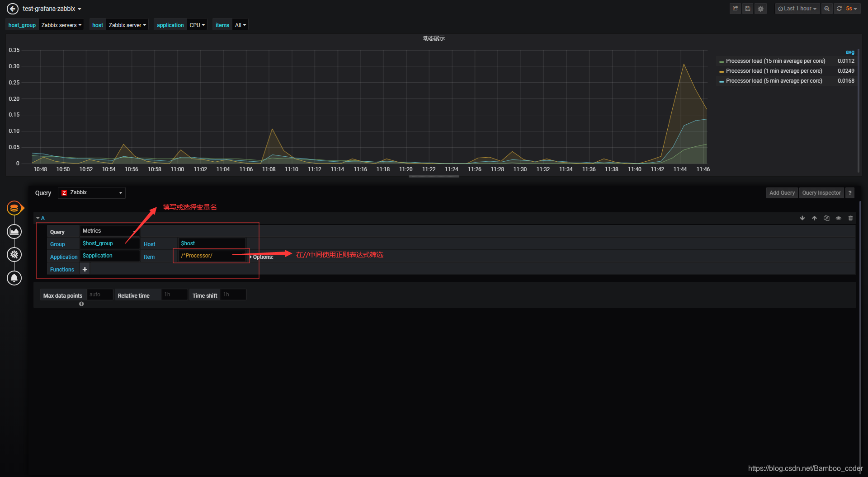Image resolution: width=868 pixels, height=477 pixels.
Task: Toggle Processor load 15 min legend series
Action: (x=775, y=61)
